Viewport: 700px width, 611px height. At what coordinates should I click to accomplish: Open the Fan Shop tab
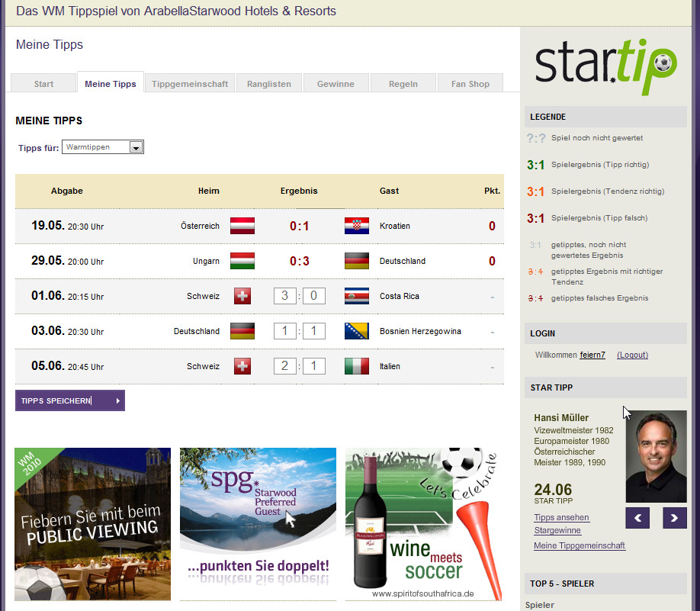(x=470, y=83)
